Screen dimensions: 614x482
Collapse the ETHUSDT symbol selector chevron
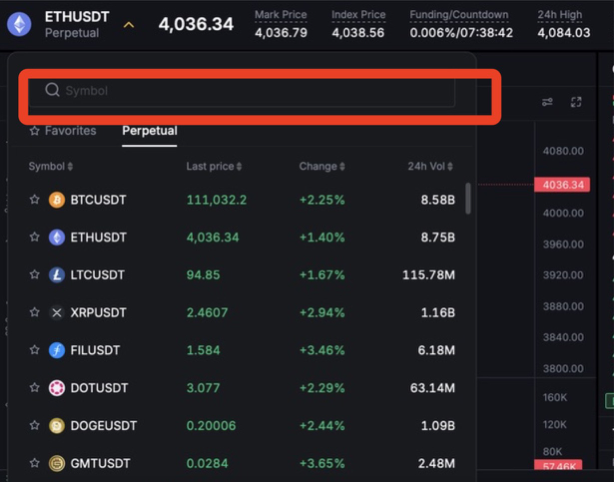129,25
